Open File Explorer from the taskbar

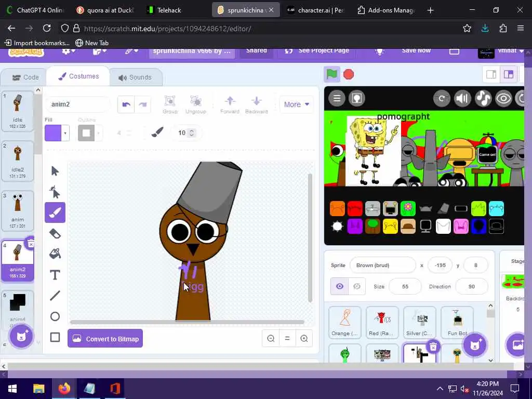(x=38, y=389)
